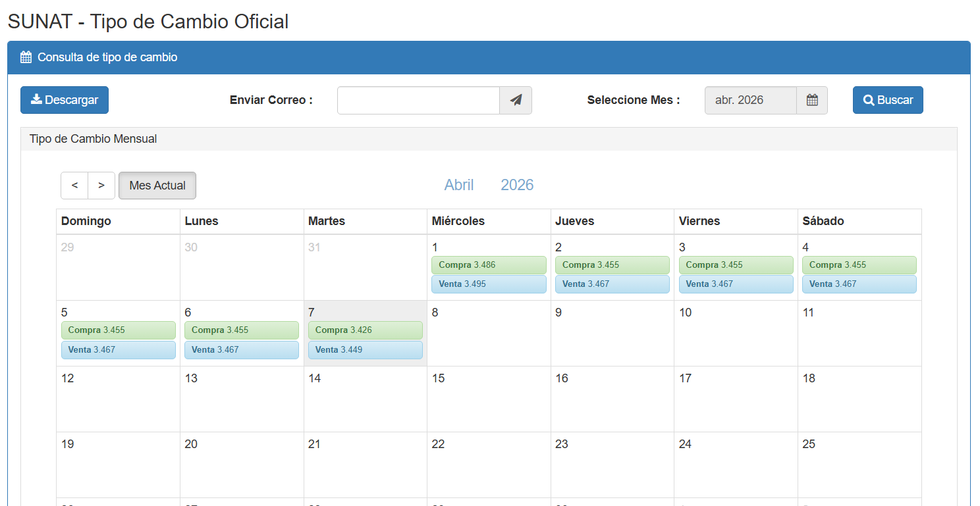Image resolution: width=980 pixels, height=506 pixels.
Task: Focus the Enviar Correo email input field
Action: click(x=418, y=100)
